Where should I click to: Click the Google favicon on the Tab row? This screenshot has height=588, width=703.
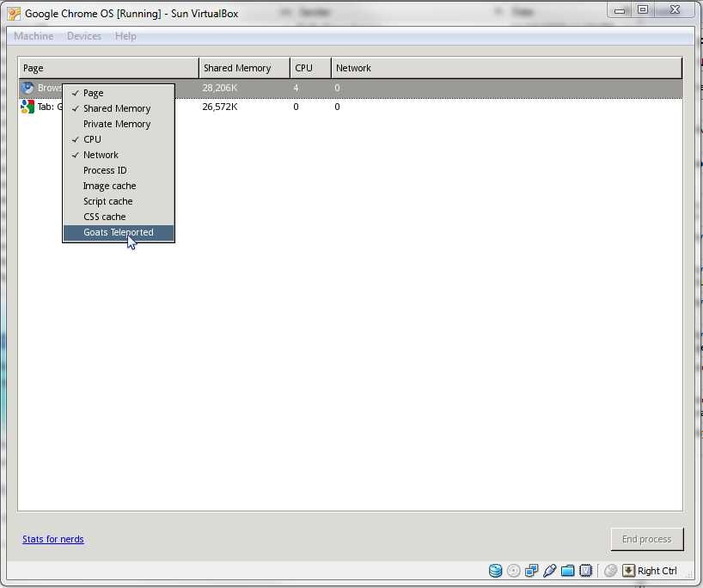click(28, 107)
